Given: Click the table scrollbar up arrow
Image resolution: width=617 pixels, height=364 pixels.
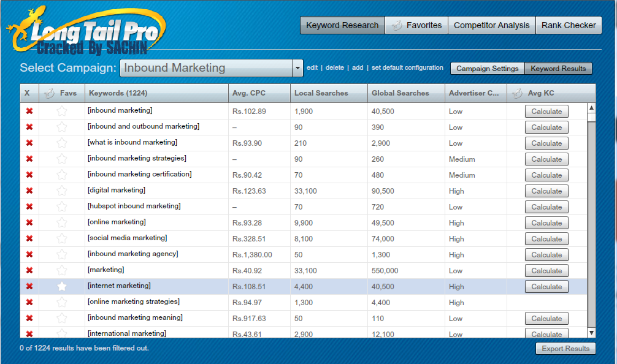Looking at the screenshot, I should (x=591, y=108).
